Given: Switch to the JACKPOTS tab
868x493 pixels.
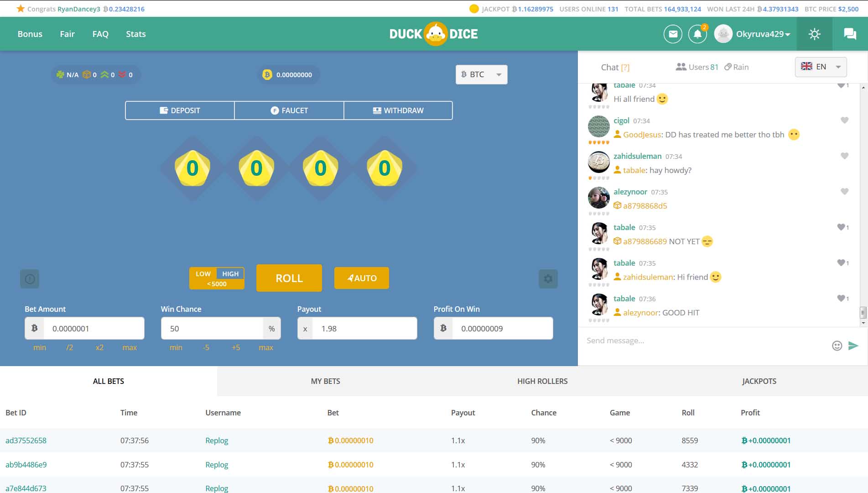Looking at the screenshot, I should click(x=759, y=381).
